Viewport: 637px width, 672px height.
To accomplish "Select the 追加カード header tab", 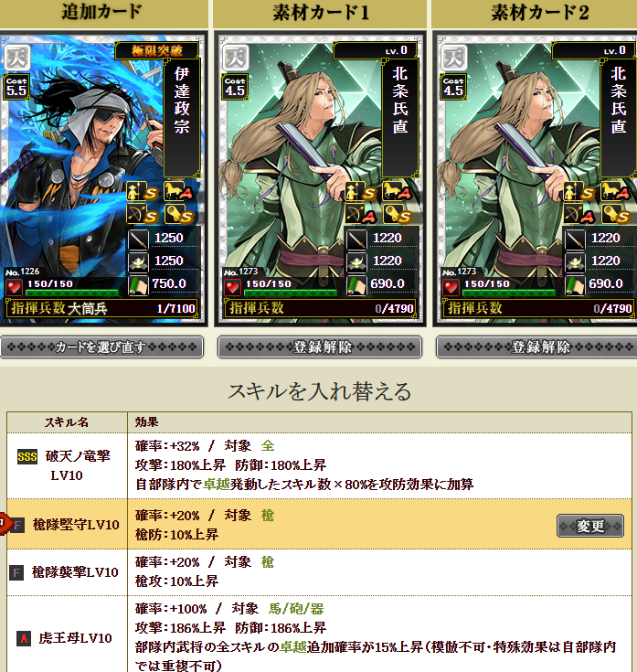I will [102, 13].
